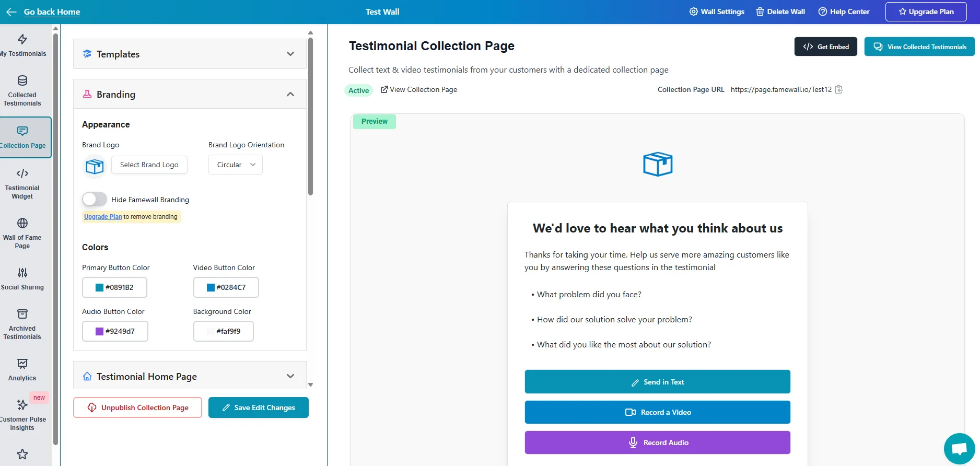Open Help Center from the top bar
The width and height of the screenshot is (980, 466).
point(844,11)
